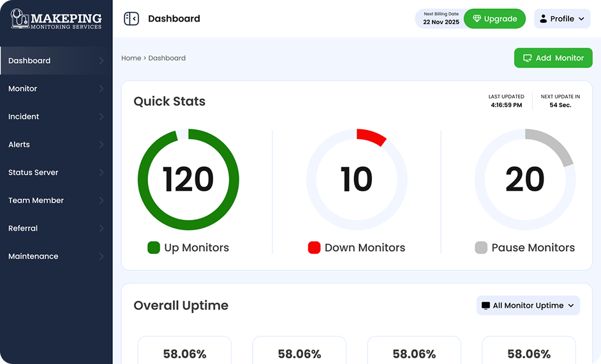Click the Down Monitors label
This screenshot has height=364, width=601.
(365, 247)
